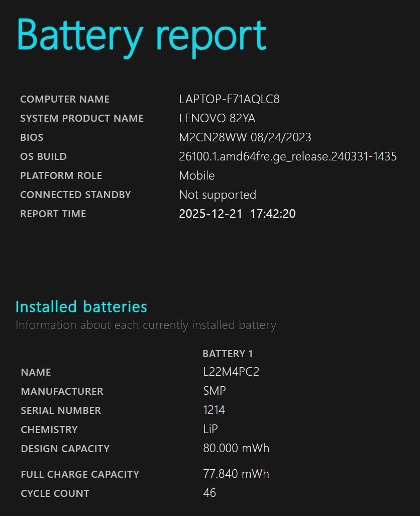420x516 pixels.
Task: Click the cycle count value 46
Action: pyautogui.click(x=209, y=493)
